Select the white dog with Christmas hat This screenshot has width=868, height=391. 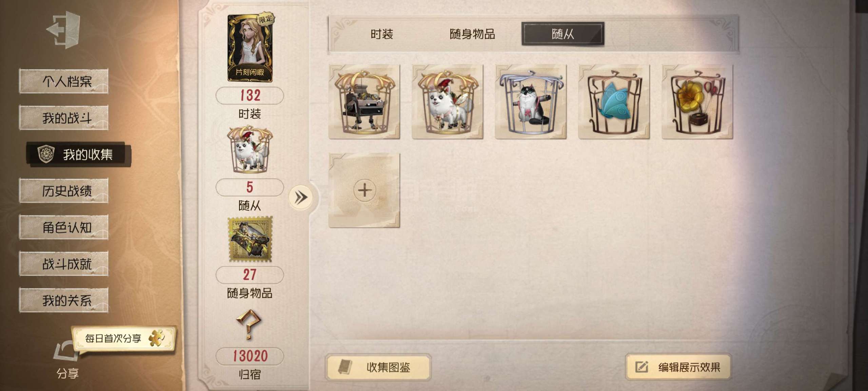coord(447,102)
